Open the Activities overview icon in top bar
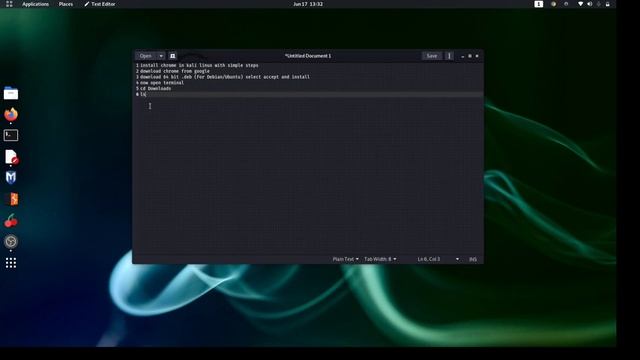Image resolution: width=640 pixels, height=360 pixels. pos(9,4)
